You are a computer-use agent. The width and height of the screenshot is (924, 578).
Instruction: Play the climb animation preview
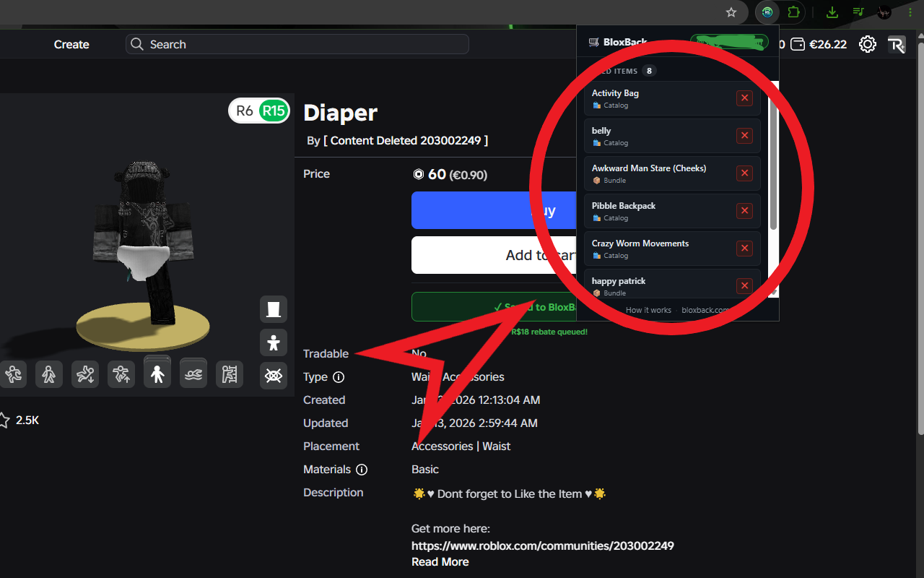230,374
